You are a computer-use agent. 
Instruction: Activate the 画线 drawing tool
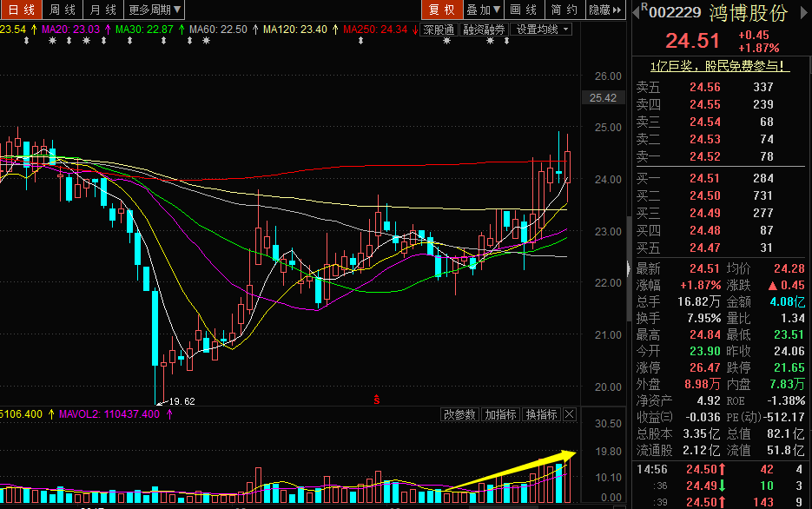(524, 10)
